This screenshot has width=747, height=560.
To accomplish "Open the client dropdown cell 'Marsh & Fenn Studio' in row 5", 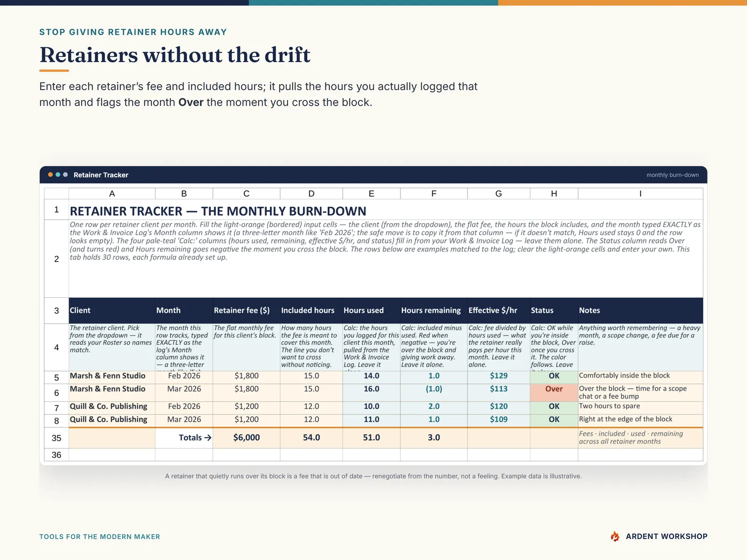I will coord(112,377).
